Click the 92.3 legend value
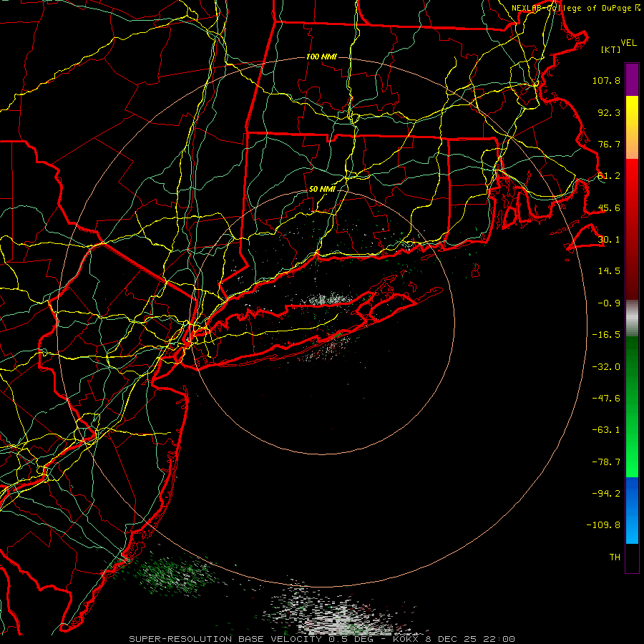Image resolution: width=644 pixels, height=644 pixels. 609,112
